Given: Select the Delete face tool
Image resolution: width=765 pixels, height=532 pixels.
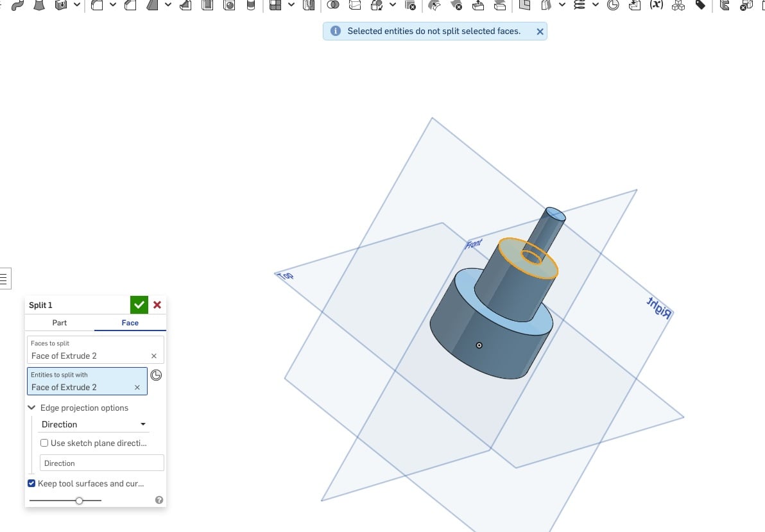Looking at the screenshot, I should tap(456, 5).
